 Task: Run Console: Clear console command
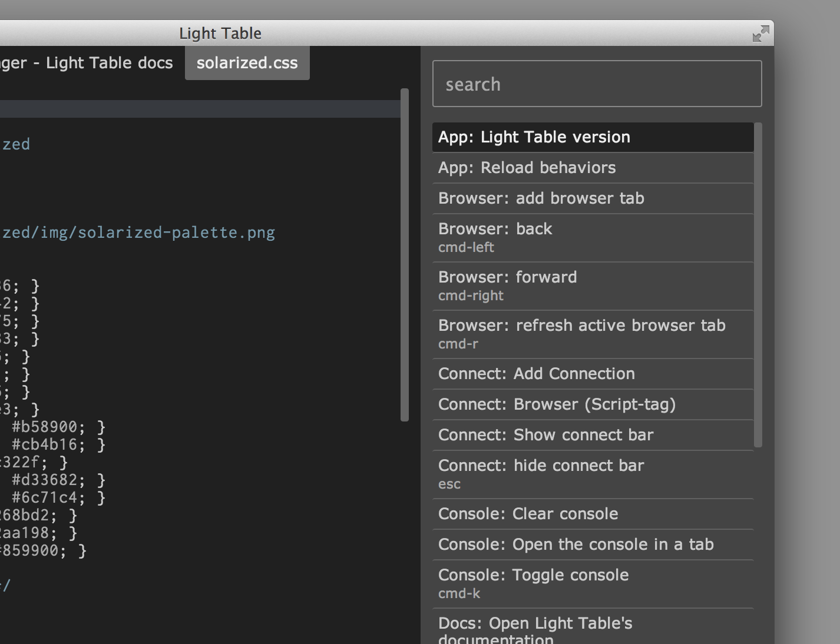click(593, 514)
